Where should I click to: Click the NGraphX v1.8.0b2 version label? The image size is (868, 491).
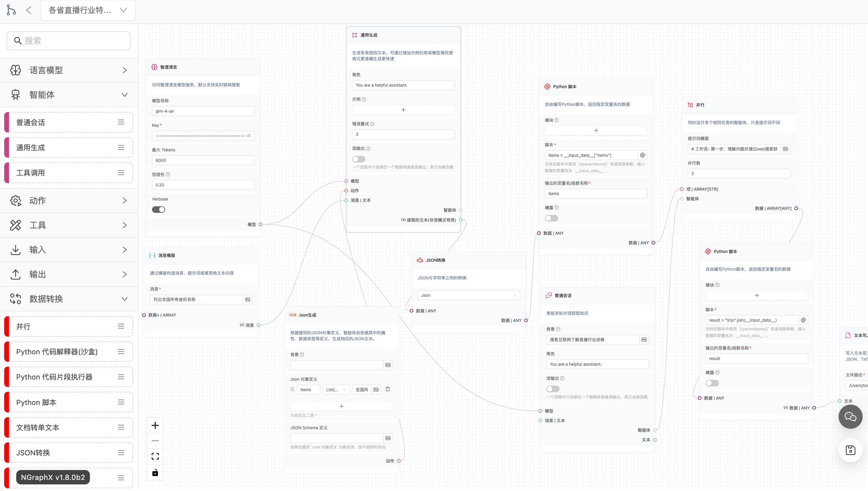click(x=53, y=477)
